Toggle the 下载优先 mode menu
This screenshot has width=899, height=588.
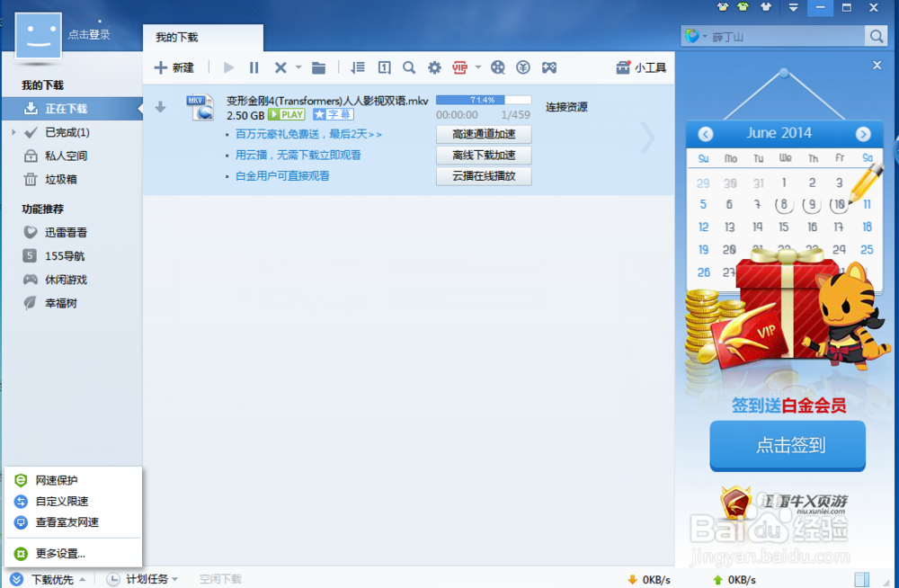click(x=48, y=579)
